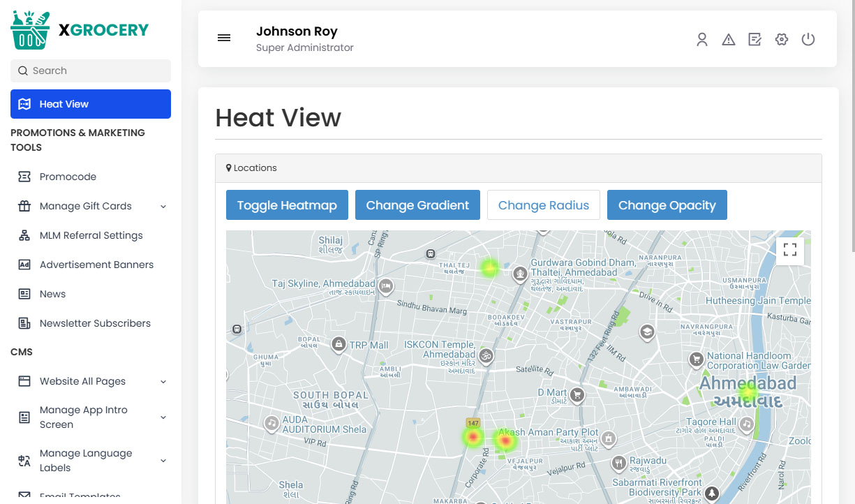This screenshot has width=855, height=504.
Task: Select Advertisement Banners menu item
Action: (x=96, y=265)
